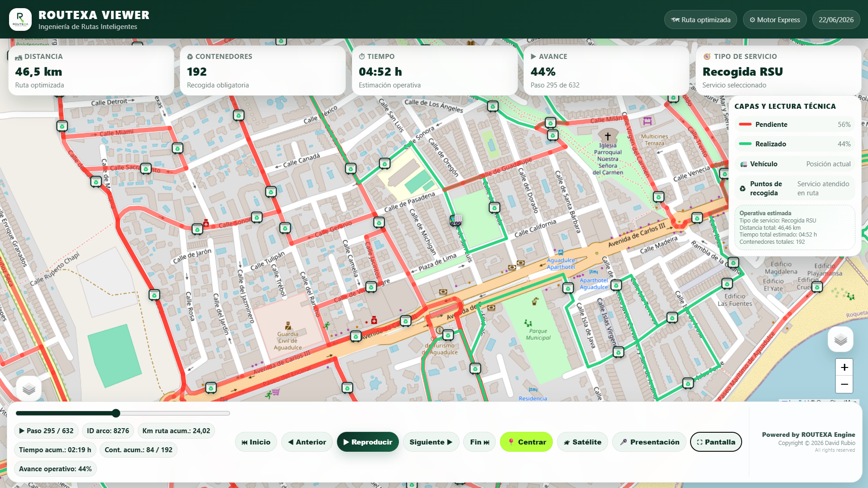This screenshot has width=868, height=488.
Task: Click the Ruta optimizada header pill
Action: pos(700,19)
